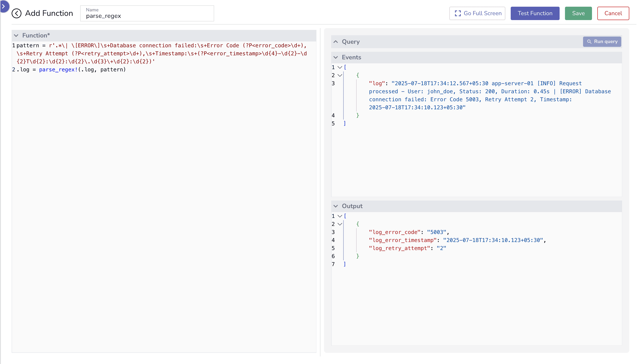Fold line 1 of the Output JSON
640x364 pixels.
[x=340, y=216]
